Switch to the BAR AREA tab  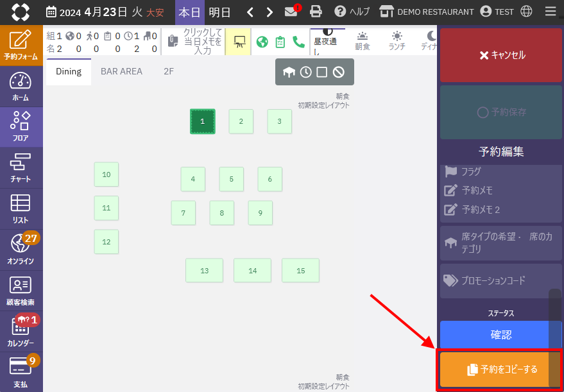coord(121,71)
